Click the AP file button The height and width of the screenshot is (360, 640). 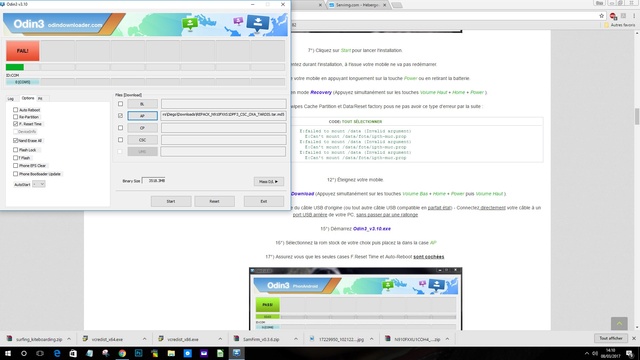point(142,116)
